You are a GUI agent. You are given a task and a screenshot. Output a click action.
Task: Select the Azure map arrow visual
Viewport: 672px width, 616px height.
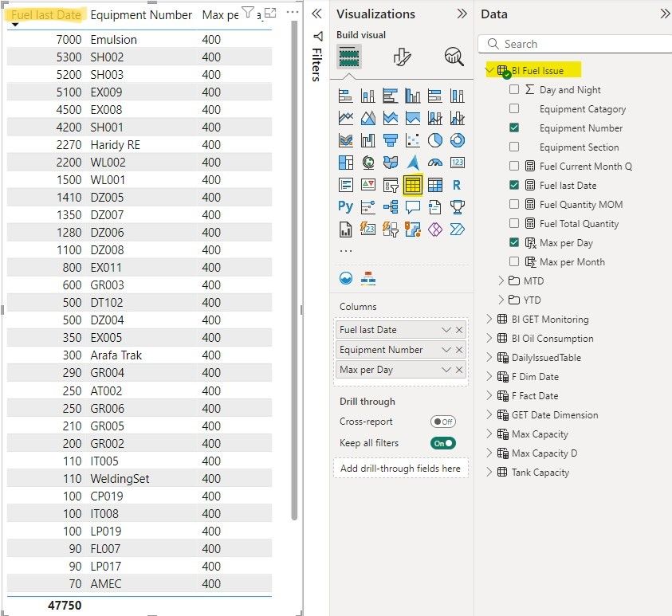point(412,163)
